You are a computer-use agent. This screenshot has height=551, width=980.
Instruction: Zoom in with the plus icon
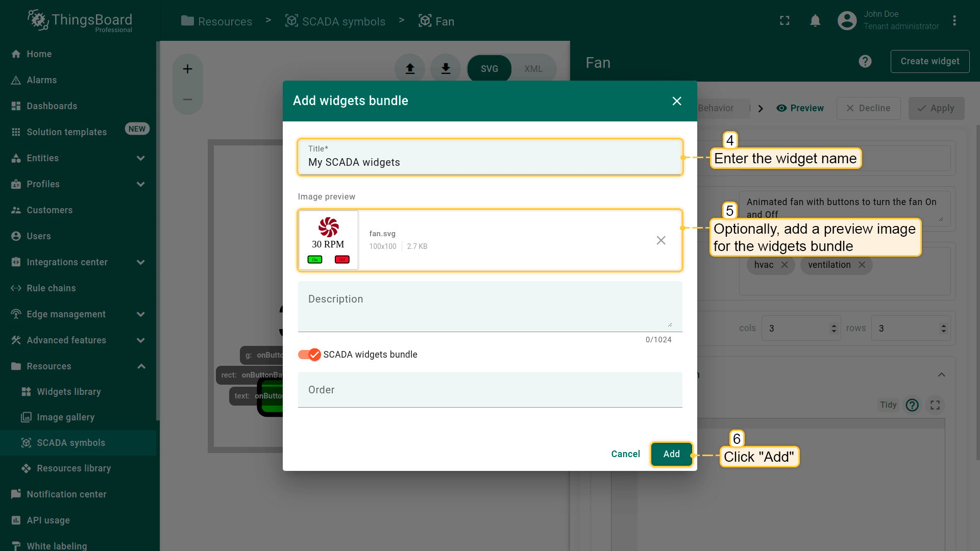[x=187, y=69]
